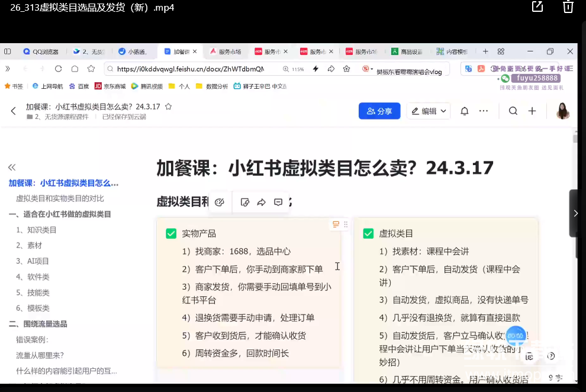586x392 pixels.
Task: Create new document with plus icon
Action: pyautogui.click(x=532, y=111)
